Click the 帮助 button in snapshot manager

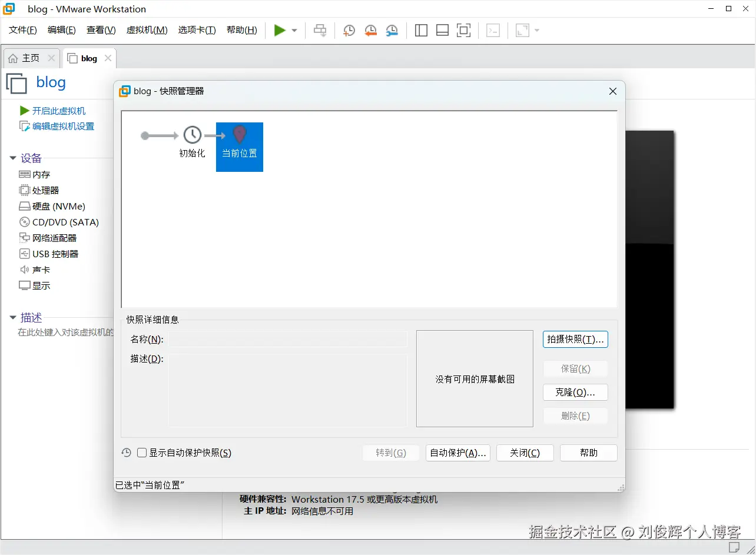(589, 453)
